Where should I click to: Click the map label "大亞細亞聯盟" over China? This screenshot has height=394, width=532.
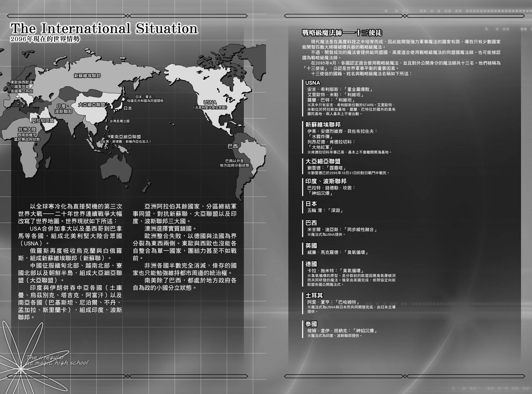(91, 105)
